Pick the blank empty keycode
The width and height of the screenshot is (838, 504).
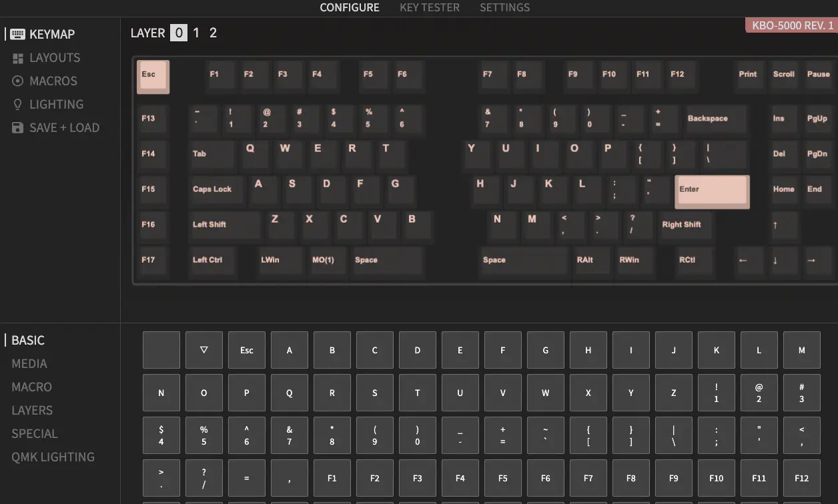(161, 350)
